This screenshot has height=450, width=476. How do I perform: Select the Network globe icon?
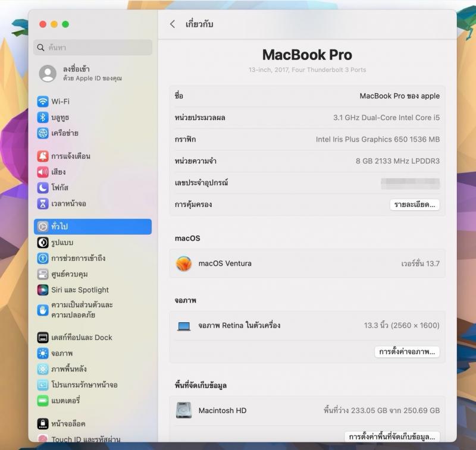pyautogui.click(x=43, y=133)
